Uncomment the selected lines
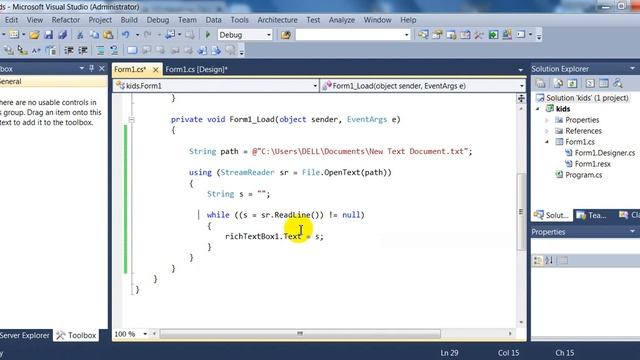Screen dimensions: 640x360 [x=114, y=51]
